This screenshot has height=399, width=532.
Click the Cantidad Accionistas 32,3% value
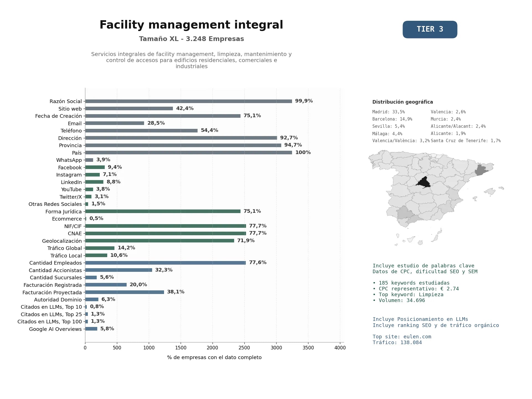tap(164, 270)
